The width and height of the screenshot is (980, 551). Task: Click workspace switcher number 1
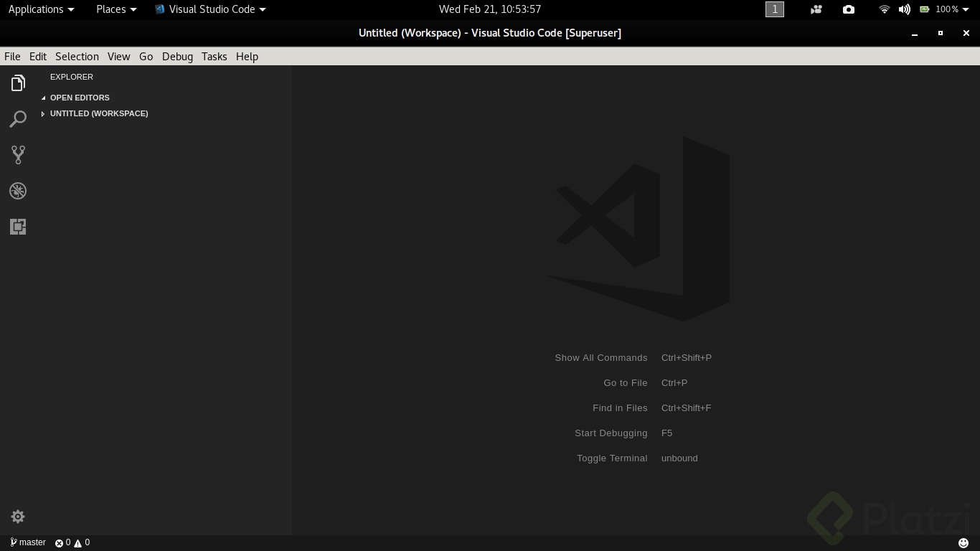(775, 9)
